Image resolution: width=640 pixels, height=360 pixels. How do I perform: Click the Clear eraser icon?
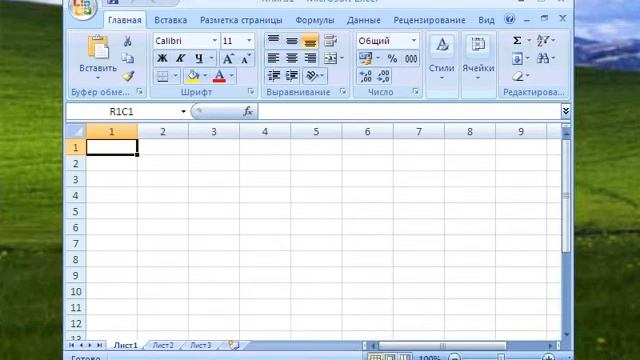click(518, 76)
